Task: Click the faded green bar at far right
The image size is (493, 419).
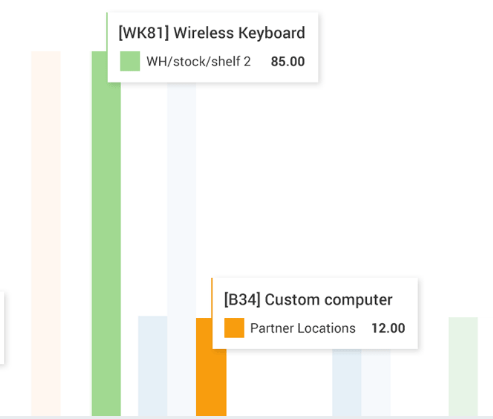Action: (x=463, y=366)
